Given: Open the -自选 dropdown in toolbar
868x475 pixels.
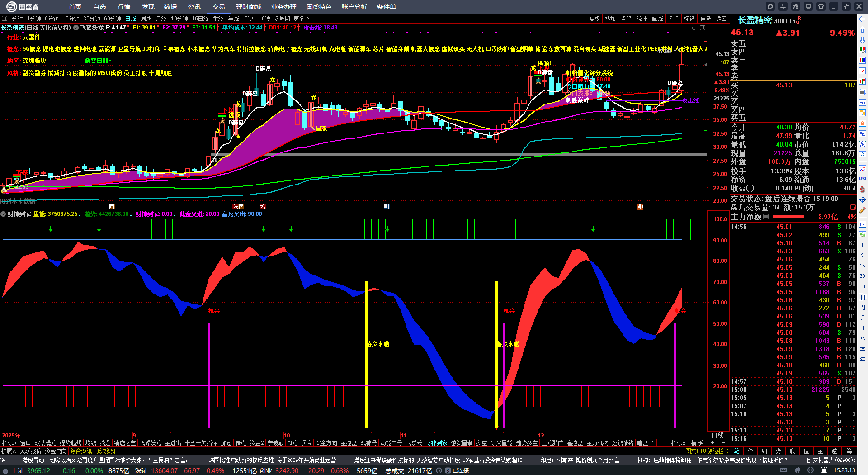Looking at the screenshot, I should 705,19.
